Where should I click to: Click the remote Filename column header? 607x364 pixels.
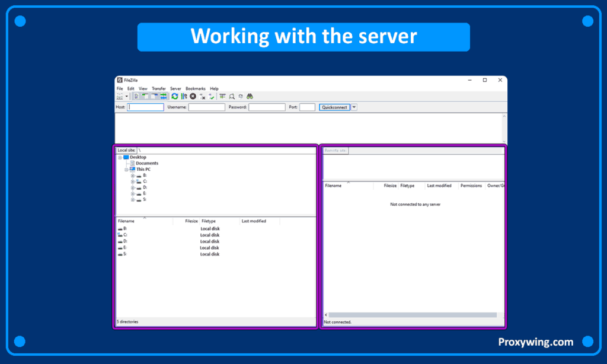[x=348, y=186]
